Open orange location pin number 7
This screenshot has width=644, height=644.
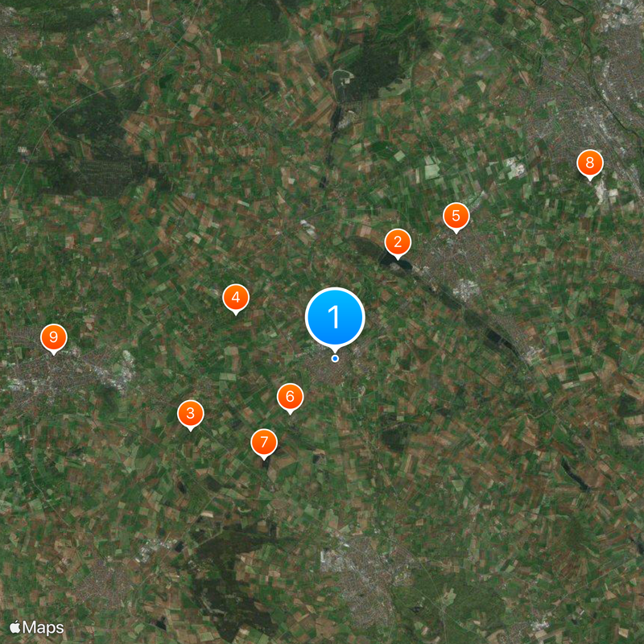(264, 443)
